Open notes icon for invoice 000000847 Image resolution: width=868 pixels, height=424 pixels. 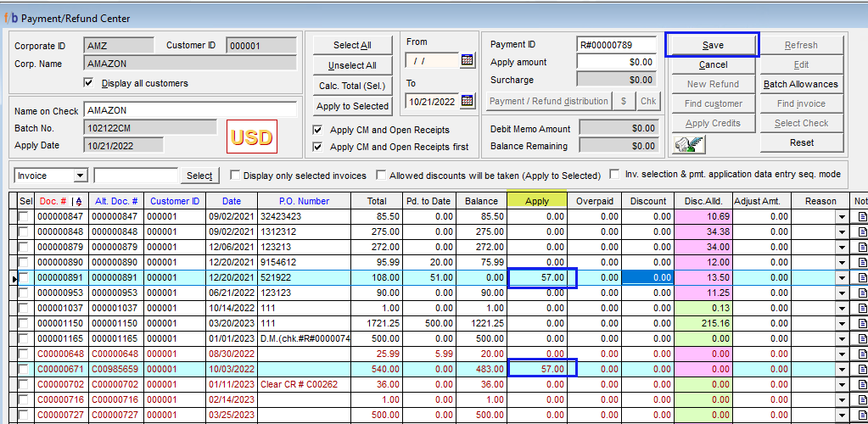[x=862, y=217]
